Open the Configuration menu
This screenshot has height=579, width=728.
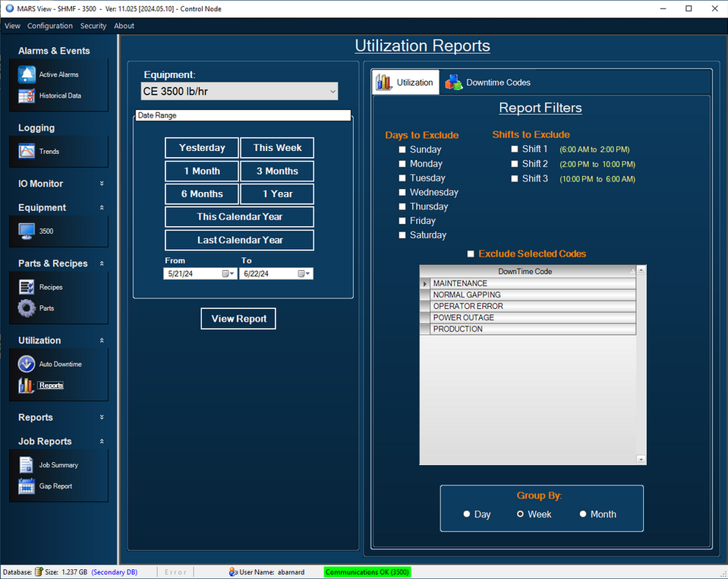pos(49,25)
